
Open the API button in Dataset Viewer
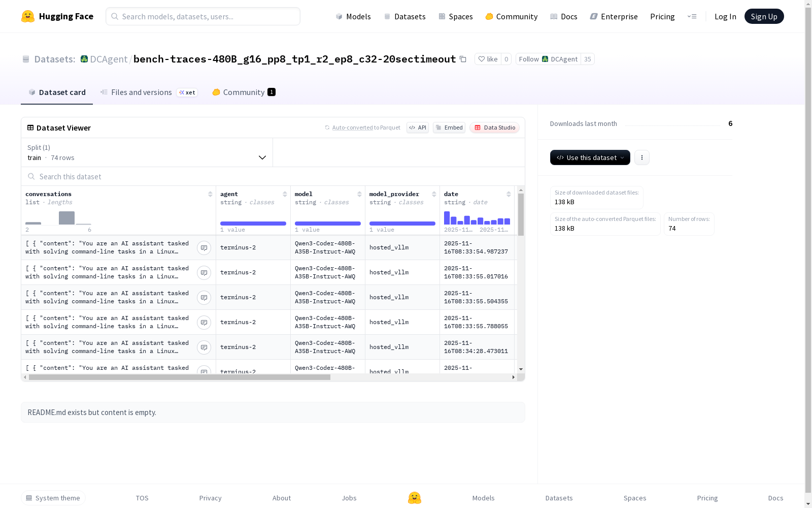pos(418,128)
